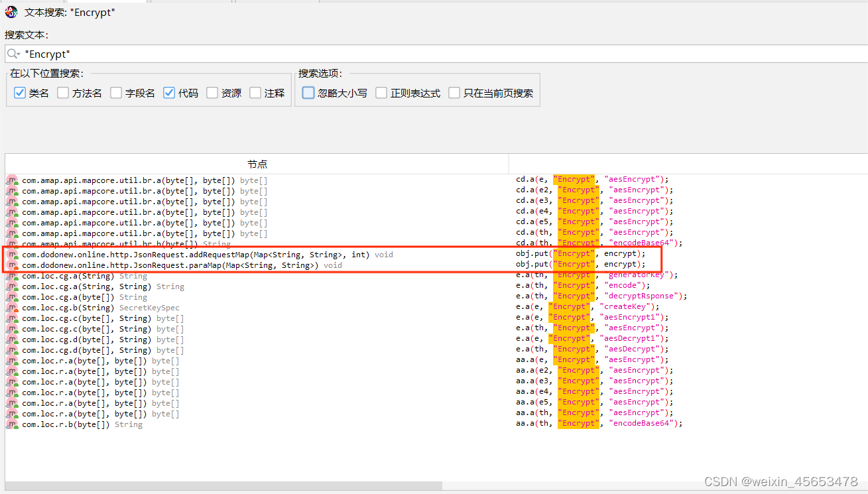Select code cell containing "decryptRsponse"

point(601,296)
